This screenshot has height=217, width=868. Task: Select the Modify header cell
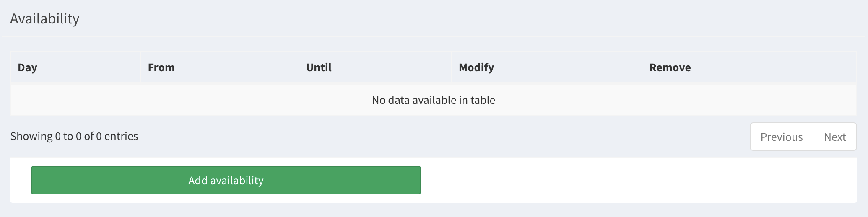tap(546, 67)
